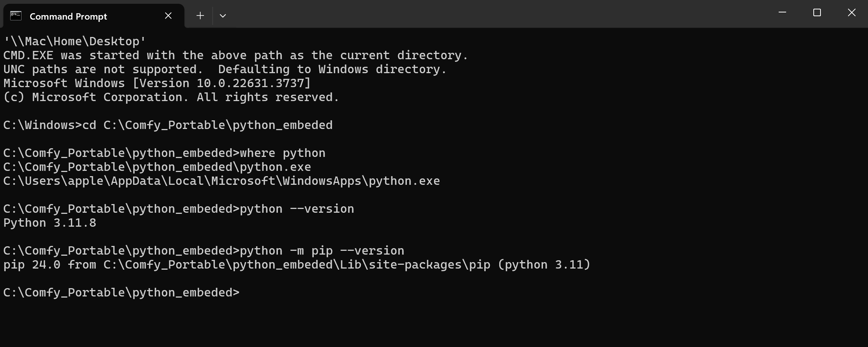Maximize the terminal window

tap(817, 13)
